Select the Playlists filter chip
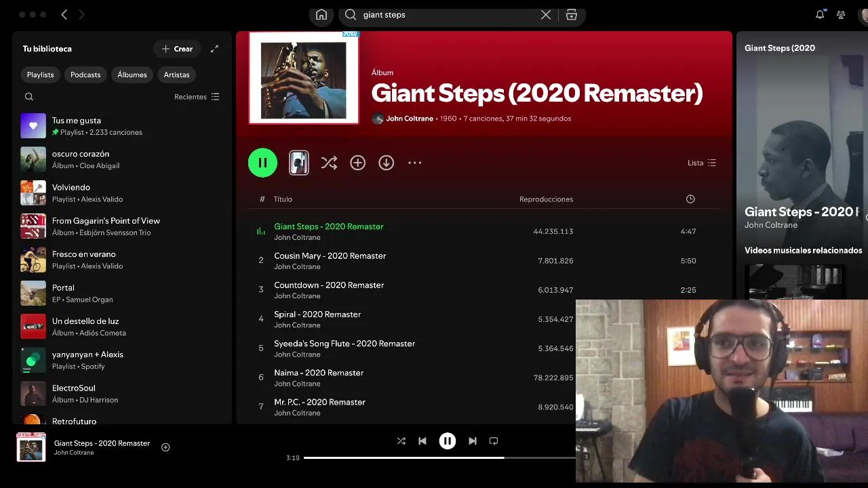868x488 pixels. tap(41, 75)
